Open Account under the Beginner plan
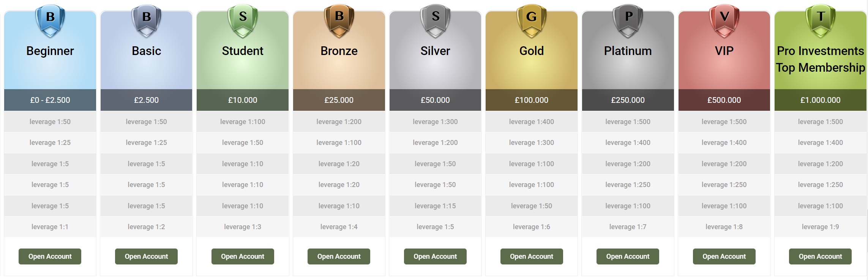Screen dimensions: 868x280 click(x=50, y=256)
